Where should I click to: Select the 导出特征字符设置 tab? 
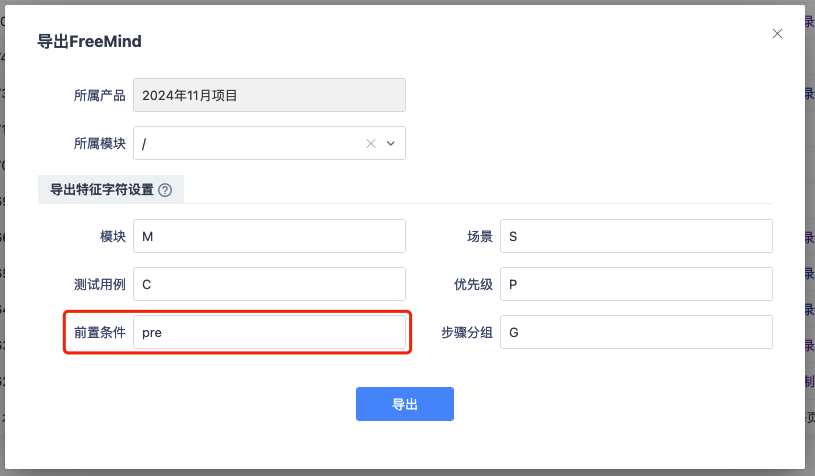(111, 190)
